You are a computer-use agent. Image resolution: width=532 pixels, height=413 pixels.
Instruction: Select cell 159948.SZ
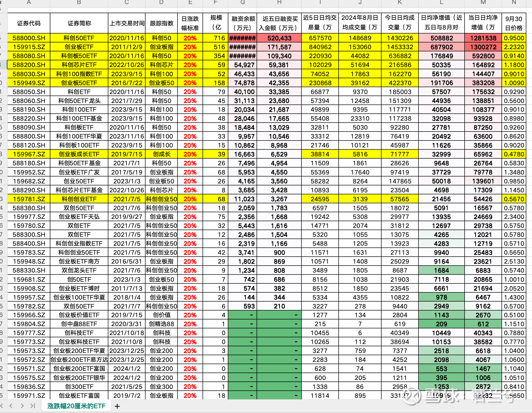coord(29,261)
